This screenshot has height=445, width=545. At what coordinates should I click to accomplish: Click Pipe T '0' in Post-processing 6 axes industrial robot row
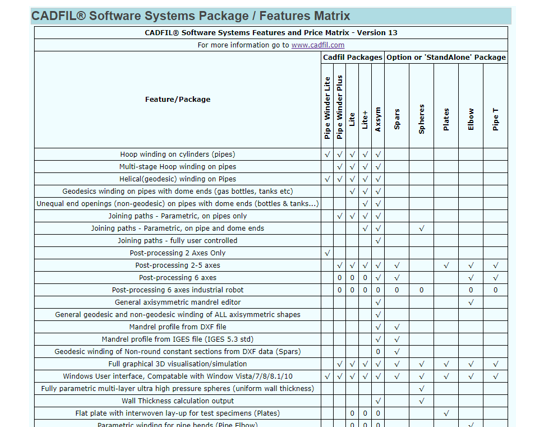(x=495, y=290)
